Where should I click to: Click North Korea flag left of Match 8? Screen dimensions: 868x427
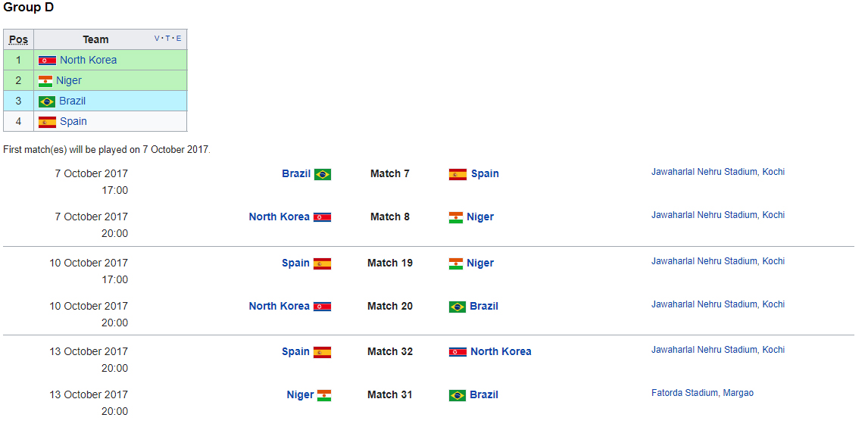[x=322, y=217]
